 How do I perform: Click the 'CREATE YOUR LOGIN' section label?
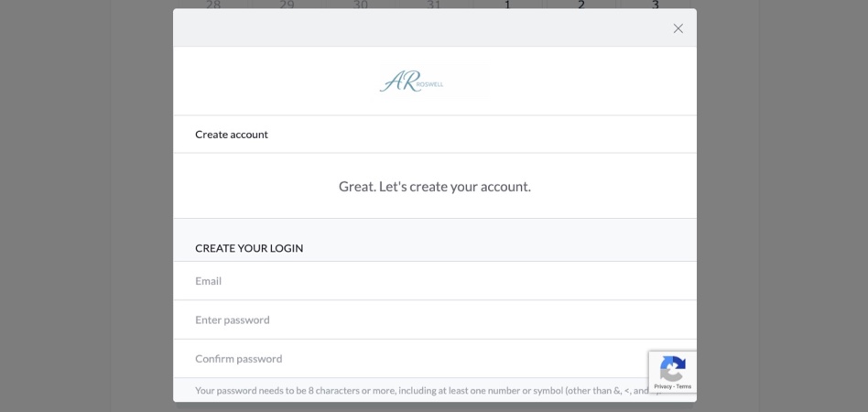coord(249,248)
